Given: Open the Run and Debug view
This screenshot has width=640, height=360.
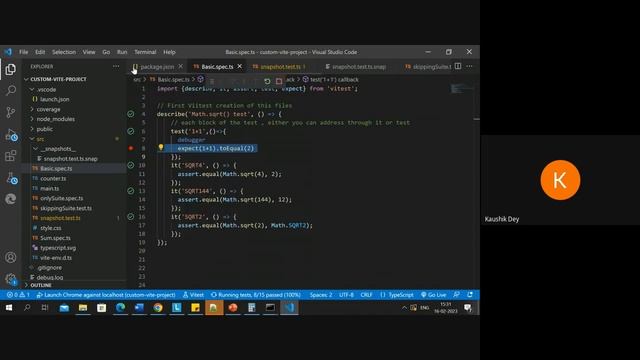Looking at the screenshot, I should [x=11, y=135].
